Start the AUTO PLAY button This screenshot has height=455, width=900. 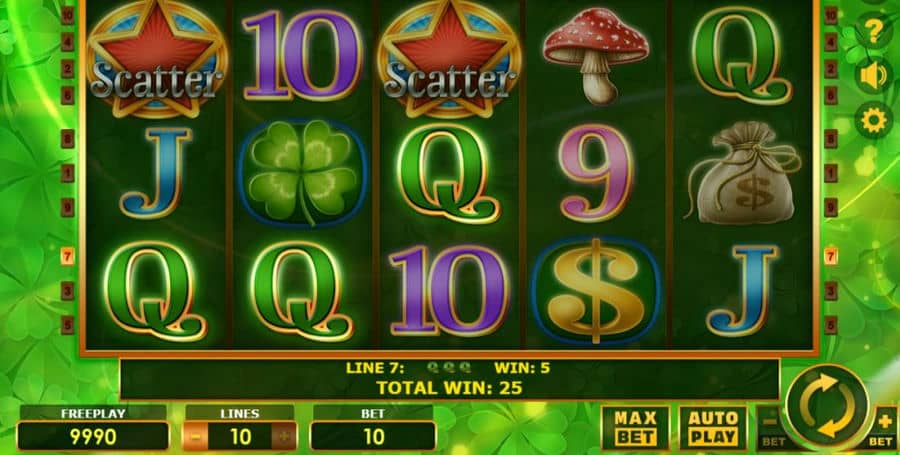click(713, 428)
